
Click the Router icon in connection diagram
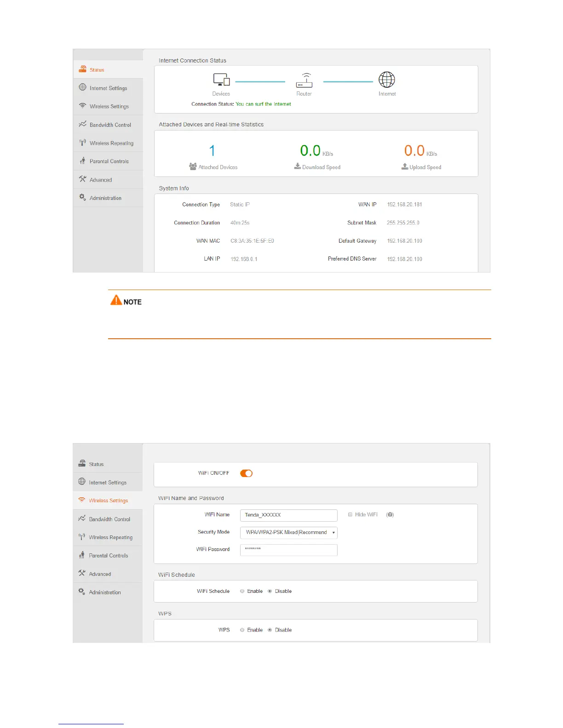304,80
